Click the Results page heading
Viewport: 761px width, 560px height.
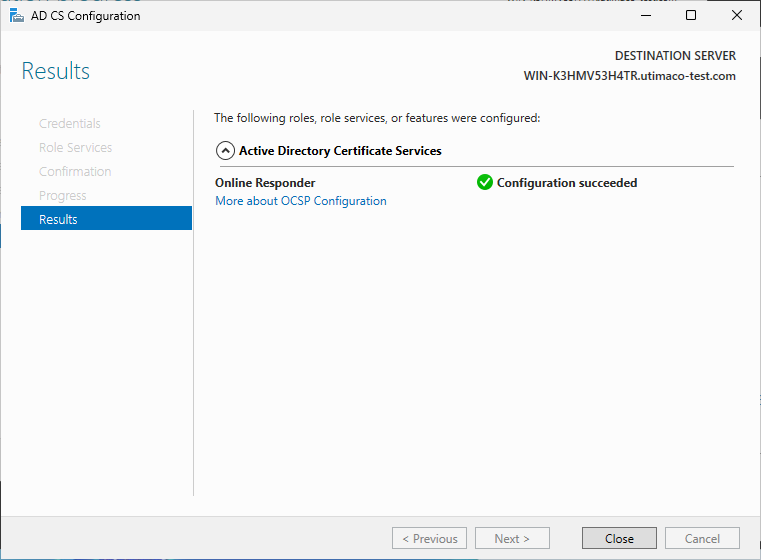coord(56,71)
